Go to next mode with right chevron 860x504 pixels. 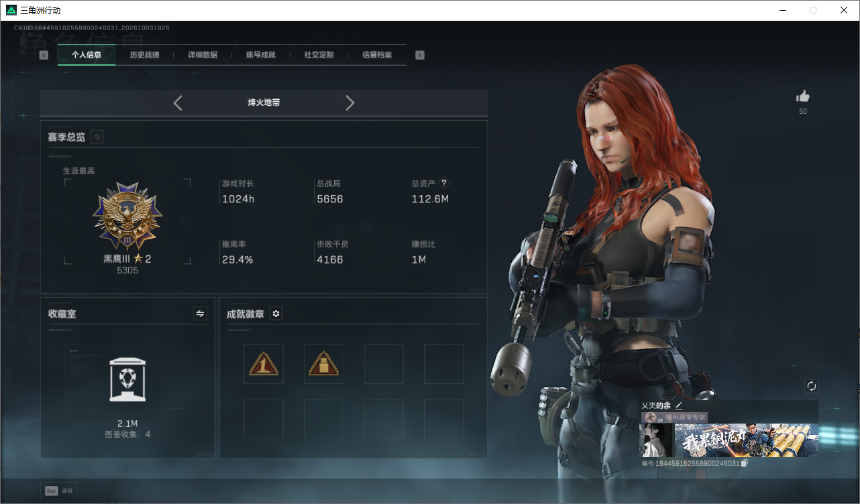(350, 103)
